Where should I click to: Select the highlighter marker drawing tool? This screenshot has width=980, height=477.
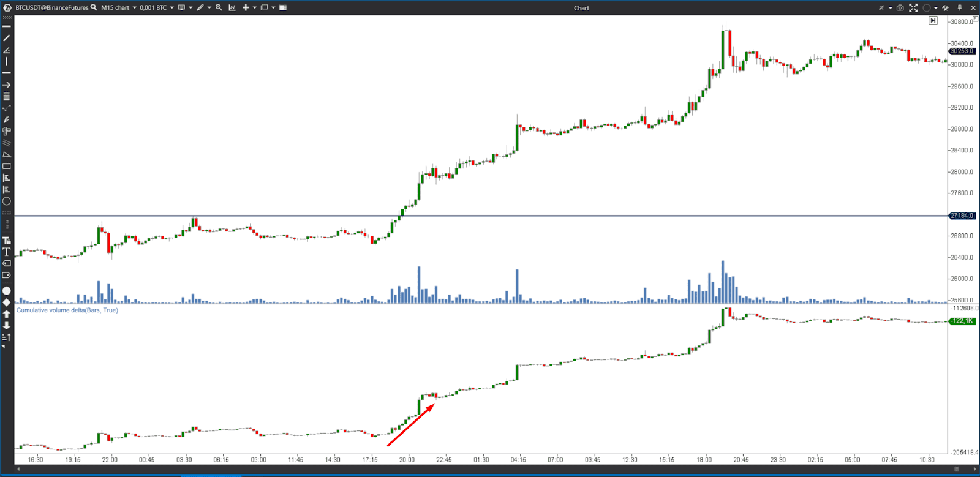tap(7, 119)
